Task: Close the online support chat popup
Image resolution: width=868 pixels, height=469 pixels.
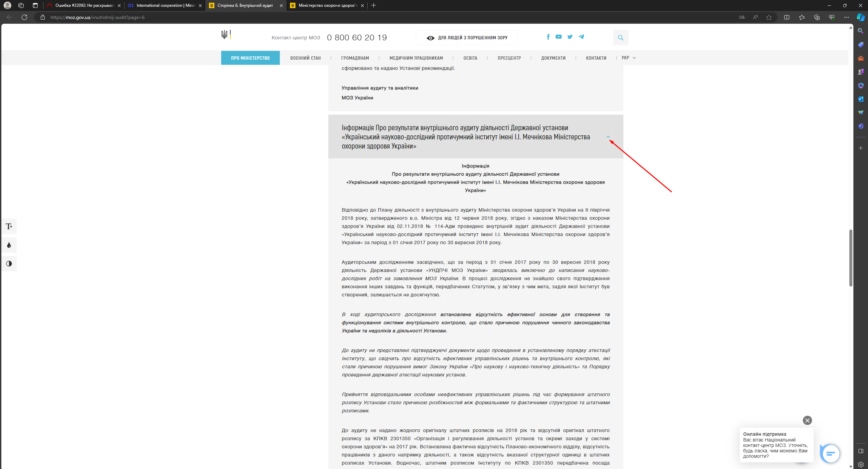Action: coord(807,421)
